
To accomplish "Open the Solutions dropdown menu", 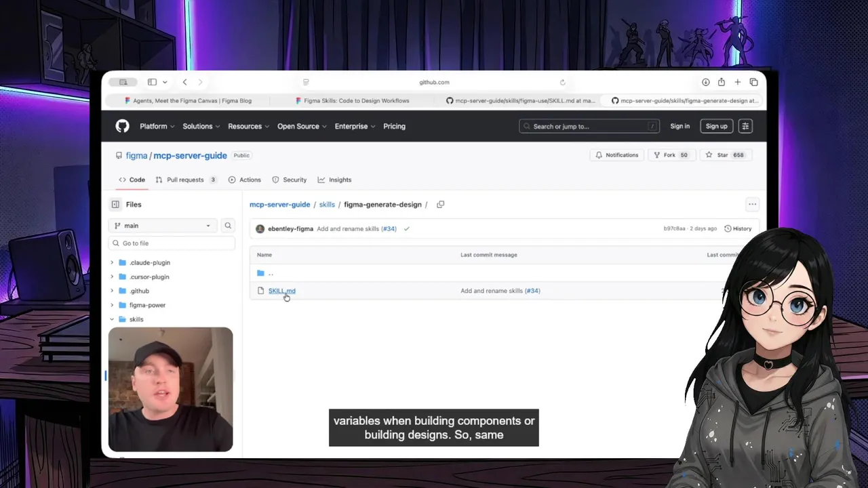I will tap(201, 126).
